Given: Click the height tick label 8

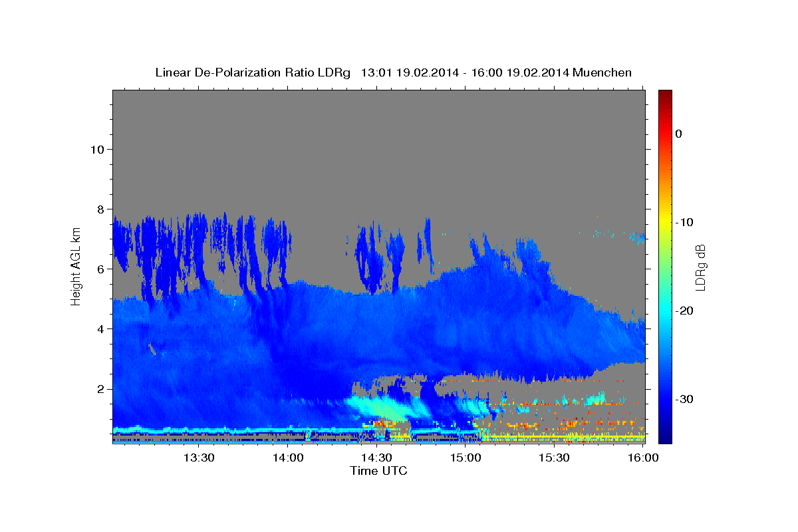Looking at the screenshot, I should 100,209.
